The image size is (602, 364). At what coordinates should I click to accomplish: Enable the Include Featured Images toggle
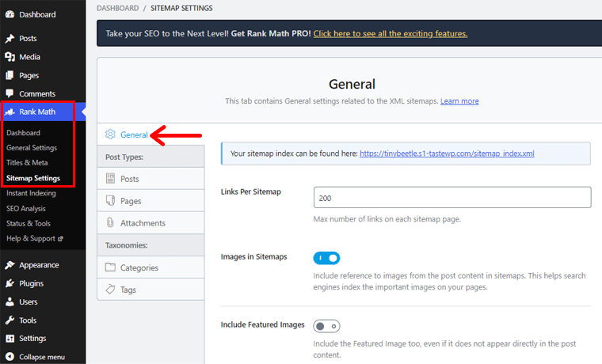[x=326, y=326]
